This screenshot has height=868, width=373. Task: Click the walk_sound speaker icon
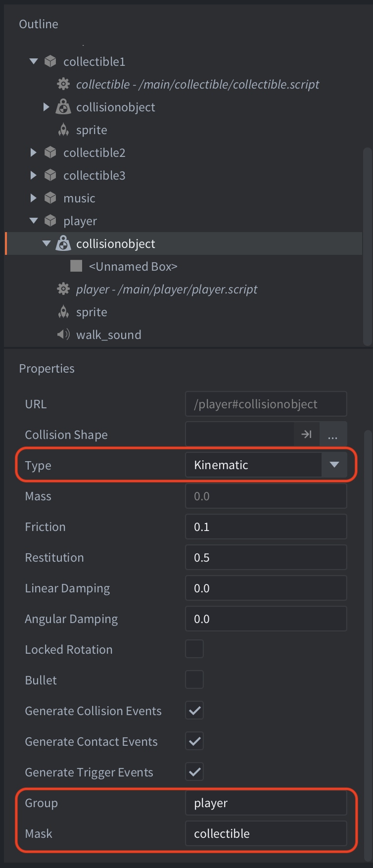(x=63, y=335)
